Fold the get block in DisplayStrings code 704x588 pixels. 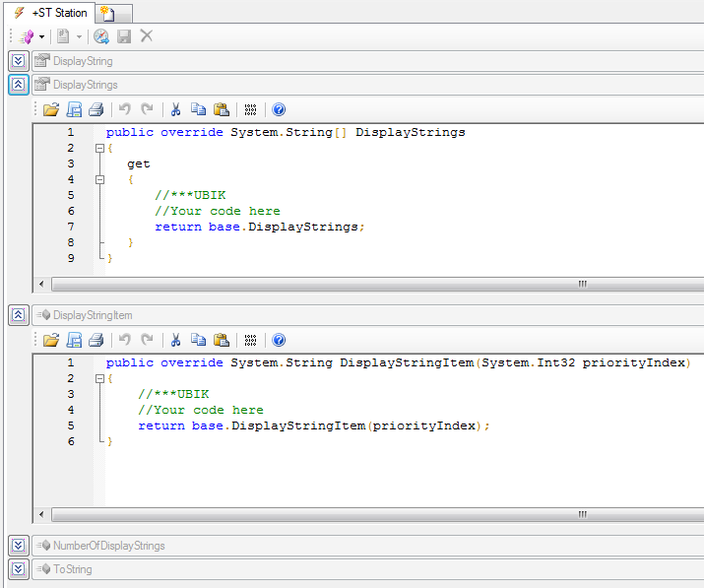tap(99, 179)
